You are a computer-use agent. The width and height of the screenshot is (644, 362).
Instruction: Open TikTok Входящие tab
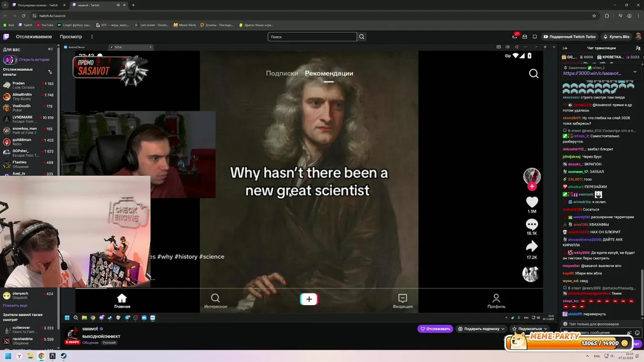tap(403, 301)
